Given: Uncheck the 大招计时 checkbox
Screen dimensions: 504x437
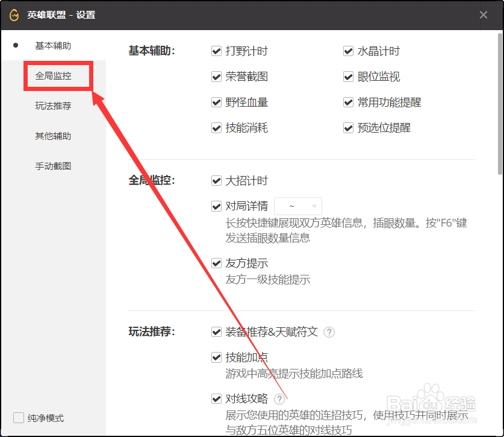Looking at the screenshot, I should coord(216,181).
